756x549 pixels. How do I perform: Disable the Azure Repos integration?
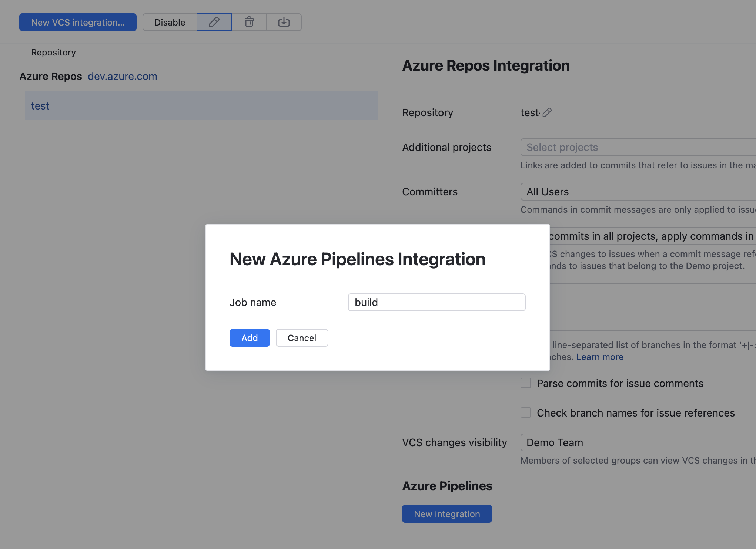(x=170, y=22)
